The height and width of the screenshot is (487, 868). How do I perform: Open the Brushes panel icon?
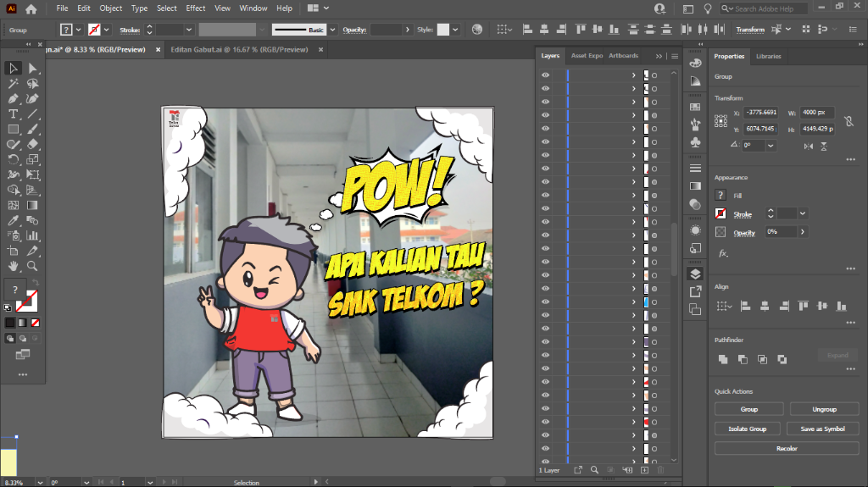click(x=695, y=125)
